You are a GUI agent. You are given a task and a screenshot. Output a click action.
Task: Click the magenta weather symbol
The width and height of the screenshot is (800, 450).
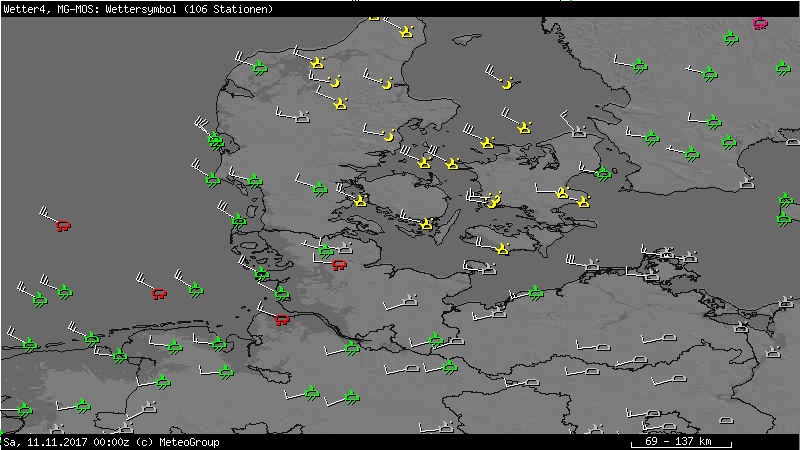760,23
